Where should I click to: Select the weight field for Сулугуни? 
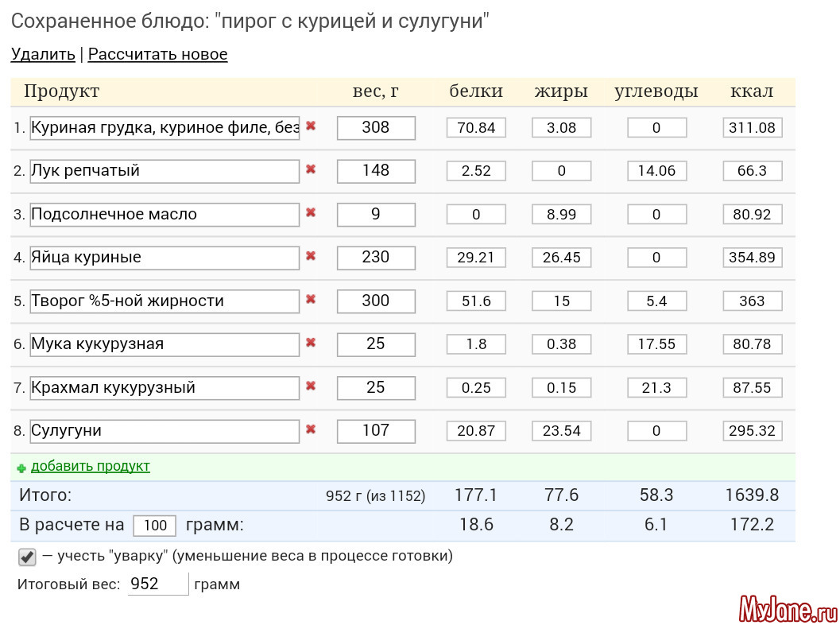click(x=376, y=431)
